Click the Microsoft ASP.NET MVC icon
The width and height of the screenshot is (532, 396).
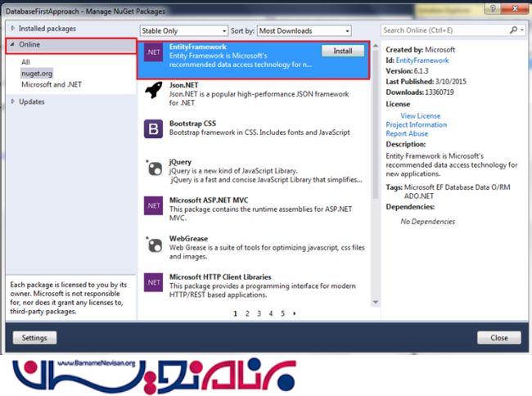(153, 205)
